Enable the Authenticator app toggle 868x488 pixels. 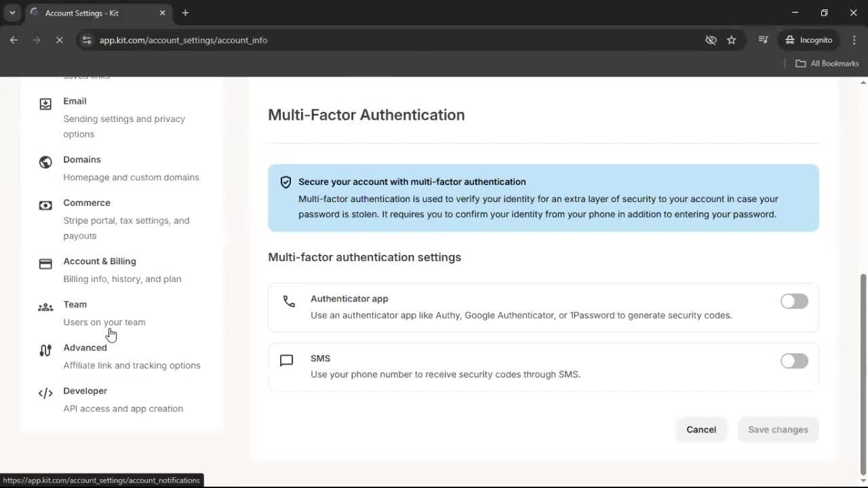pyautogui.click(x=793, y=302)
